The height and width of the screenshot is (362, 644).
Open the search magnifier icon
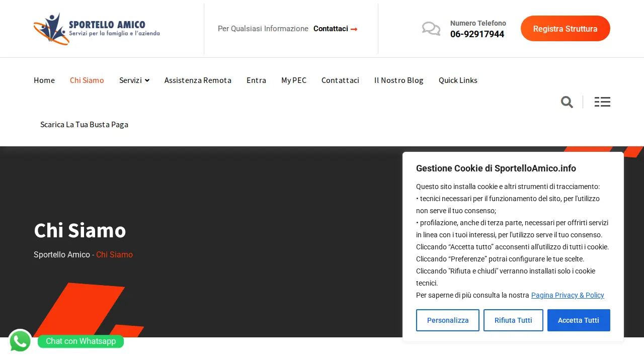click(567, 102)
